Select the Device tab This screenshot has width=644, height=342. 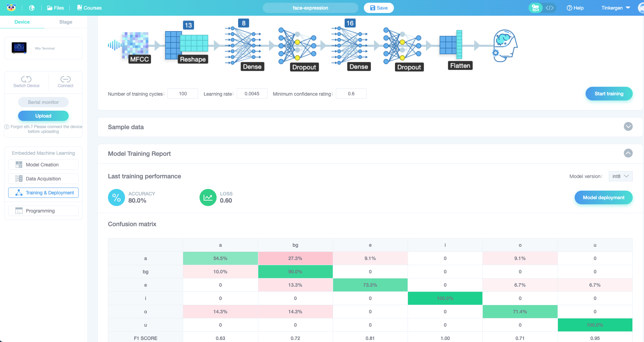pyautogui.click(x=22, y=22)
